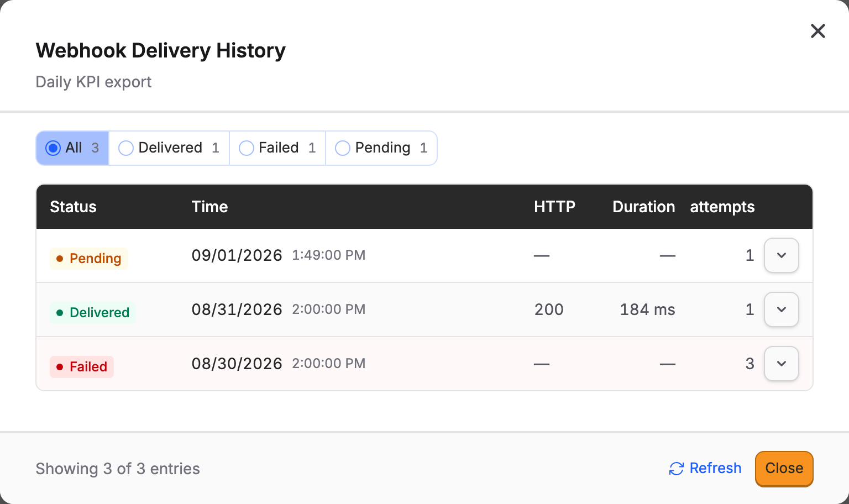The width and height of the screenshot is (849, 504).
Task: Click the HTTP 200 cell
Action: click(549, 309)
